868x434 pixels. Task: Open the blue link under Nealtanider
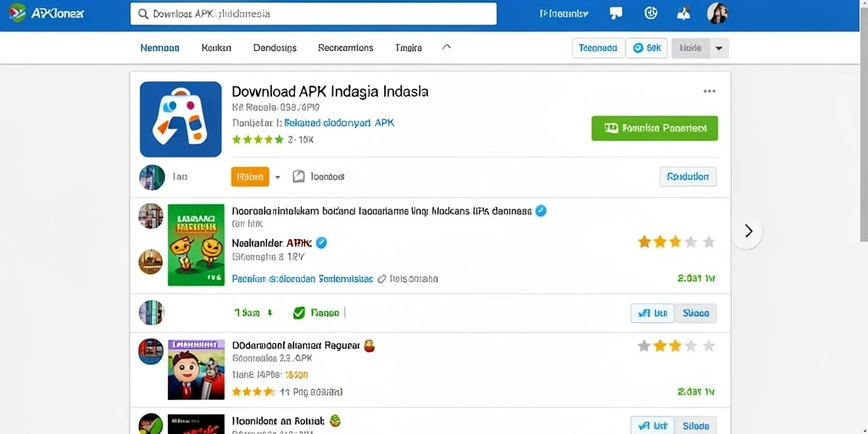(303, 279)
